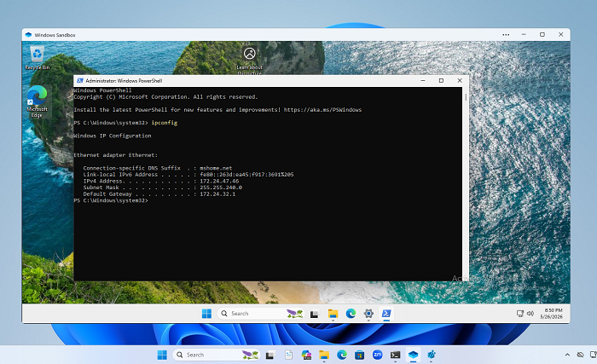This screenshot has width=597, height=364.
Task: Open File Explorer on the host taskbar
Action: pos(324,355)
